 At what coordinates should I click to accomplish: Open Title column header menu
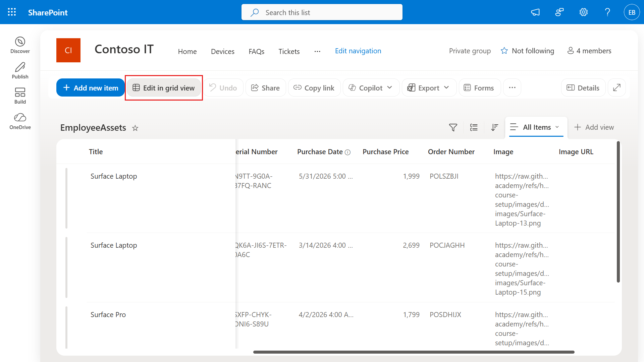[x=96, y=152]
